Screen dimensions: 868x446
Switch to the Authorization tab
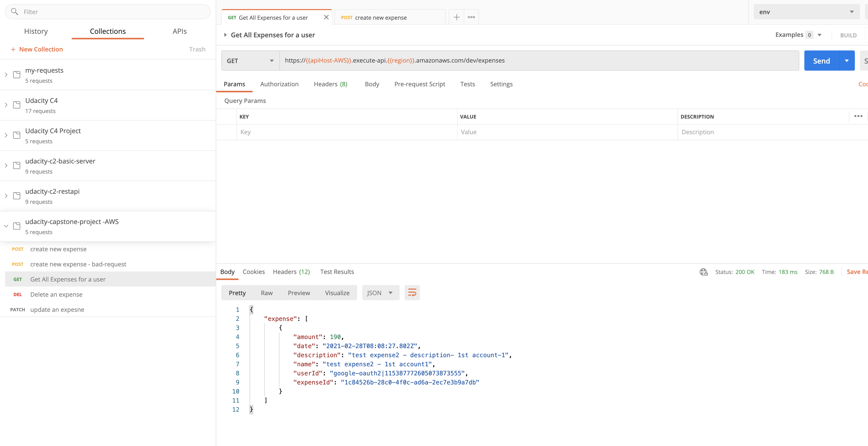279,84
